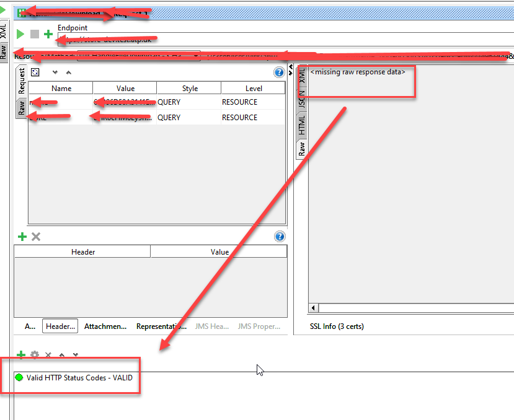Sort by the Name column header
The height and width of the screenshot is (420, 514).
pos(61,89)
